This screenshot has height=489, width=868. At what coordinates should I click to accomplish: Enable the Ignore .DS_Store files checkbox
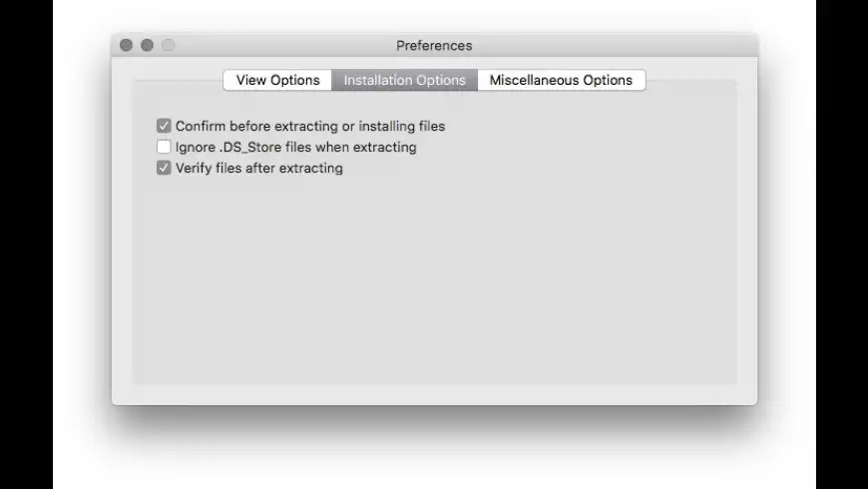tap(164, 148)
